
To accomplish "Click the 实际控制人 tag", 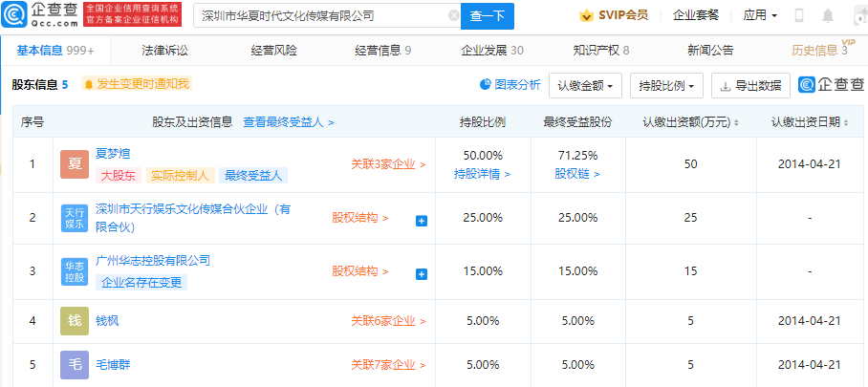I will 181,176.
